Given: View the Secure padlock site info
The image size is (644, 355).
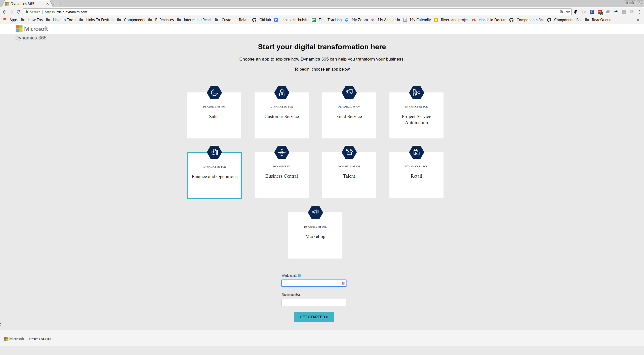Looking at the screenshot, I should (33, 12).
